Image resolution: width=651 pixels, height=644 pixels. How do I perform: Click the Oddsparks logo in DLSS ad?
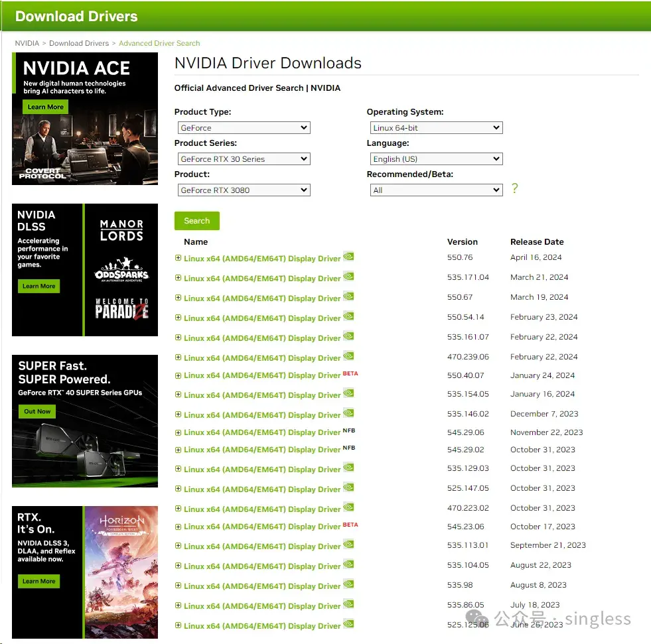click(x=121, y=270)
